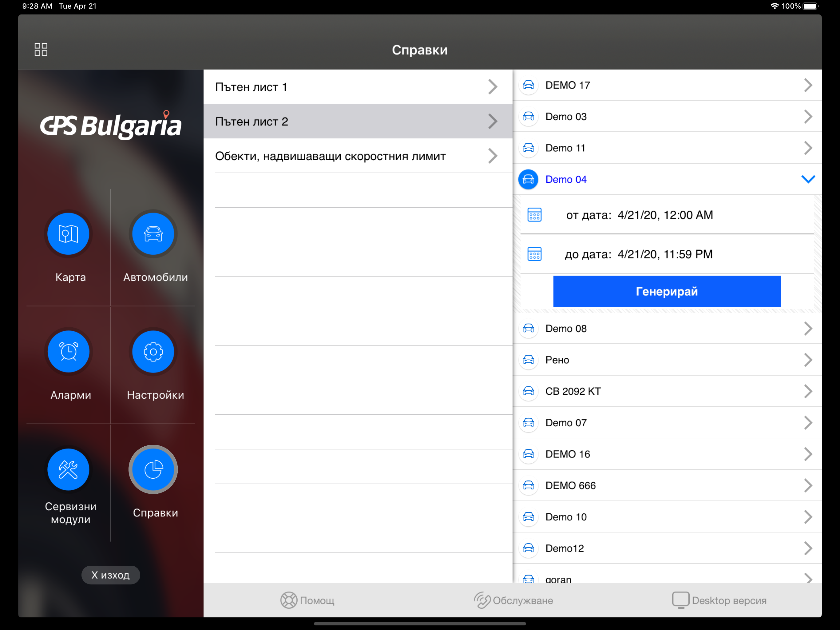
Task: Click the car icon of Demo 03
Action: coord(528,116)
